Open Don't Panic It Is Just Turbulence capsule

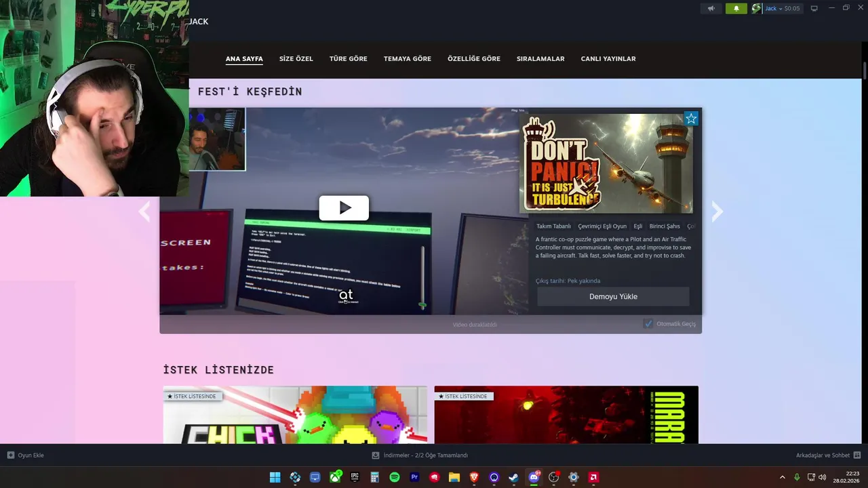pyautogui.click(x=606, y=163)
